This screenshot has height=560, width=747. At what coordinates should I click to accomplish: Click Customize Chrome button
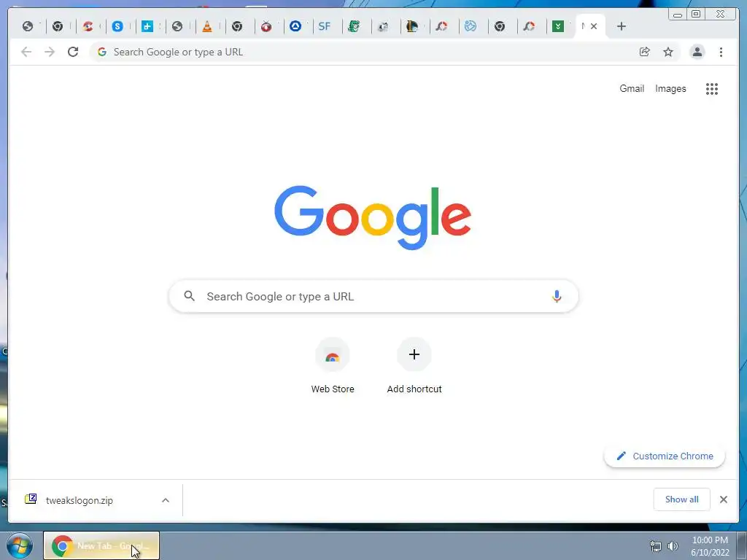tap(665, 456)
